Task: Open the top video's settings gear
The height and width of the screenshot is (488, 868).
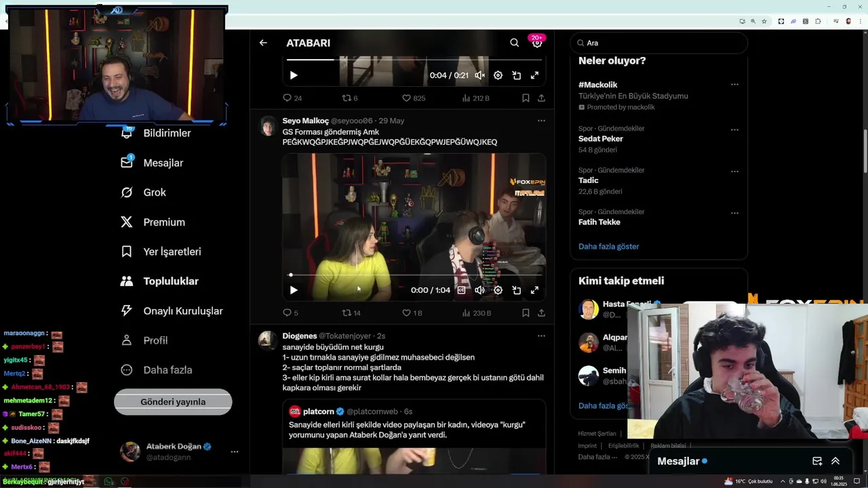Action: [498, 75]
